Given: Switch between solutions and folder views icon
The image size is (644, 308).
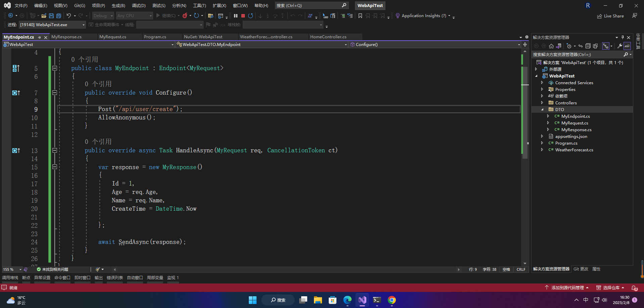Looking at the screenshot, I should tap(559, 46).
